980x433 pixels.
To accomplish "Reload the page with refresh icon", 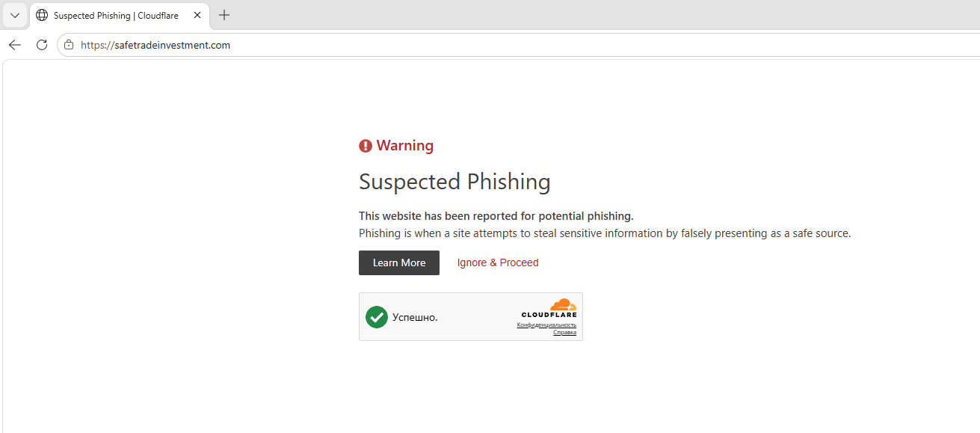I will (42, 45).
